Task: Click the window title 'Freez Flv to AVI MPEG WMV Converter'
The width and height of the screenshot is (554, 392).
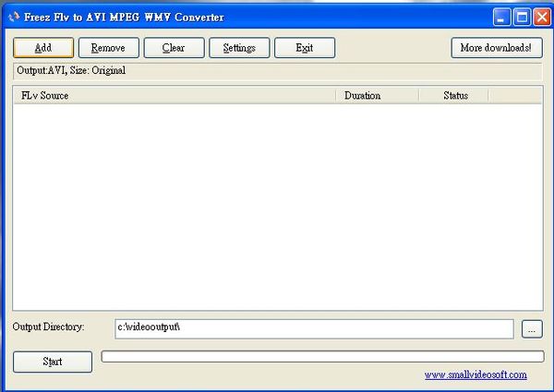Action: [x=124, y=17]
